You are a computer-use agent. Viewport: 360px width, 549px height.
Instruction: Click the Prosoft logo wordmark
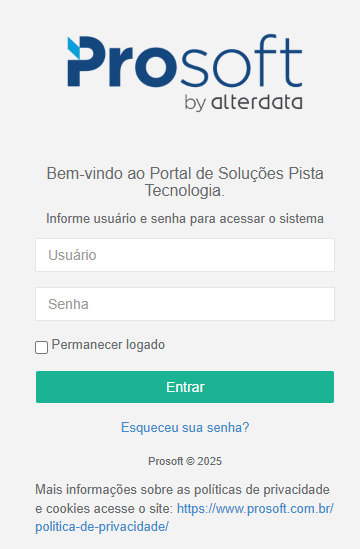click(x=185, y=61)
